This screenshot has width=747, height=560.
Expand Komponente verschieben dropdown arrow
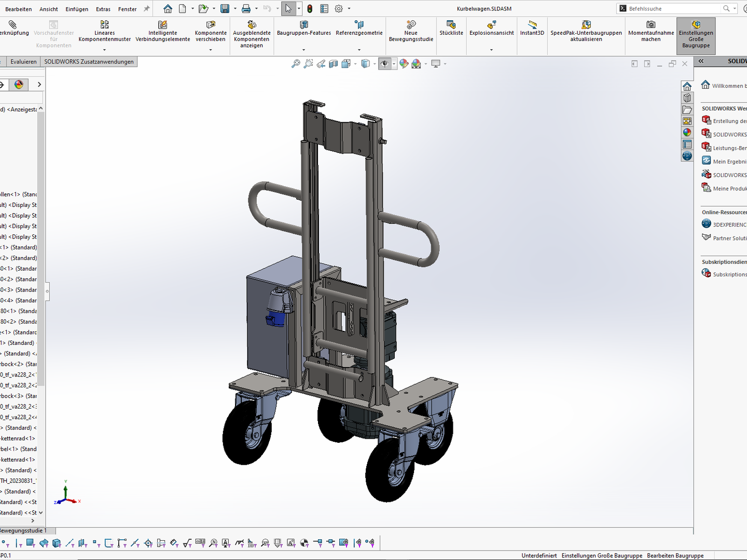coord(211,50)
